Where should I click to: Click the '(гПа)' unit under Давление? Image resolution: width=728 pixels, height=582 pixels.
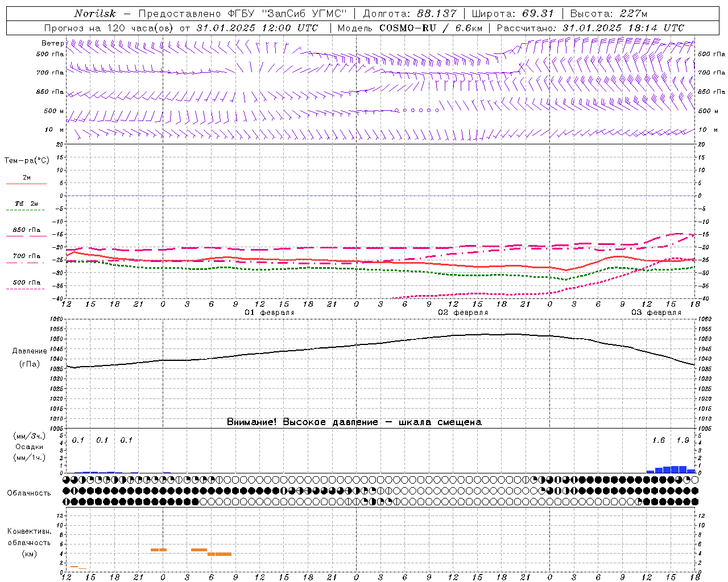[x=30, y=364]
